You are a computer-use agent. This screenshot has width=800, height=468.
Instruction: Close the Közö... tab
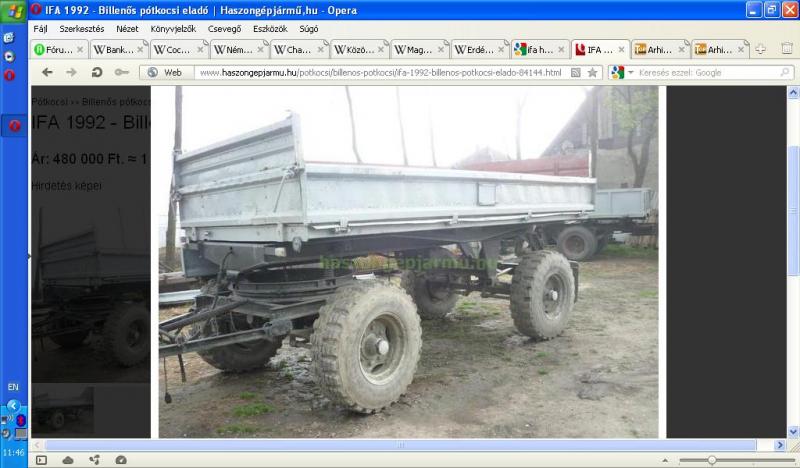point(381,50)
